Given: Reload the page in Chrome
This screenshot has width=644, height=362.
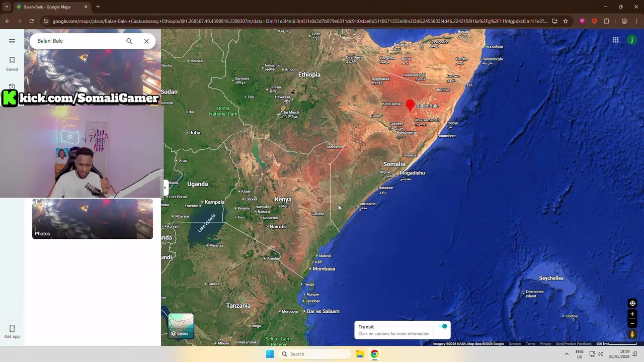Looking at the screenshot, I should [x=31, y=21].
